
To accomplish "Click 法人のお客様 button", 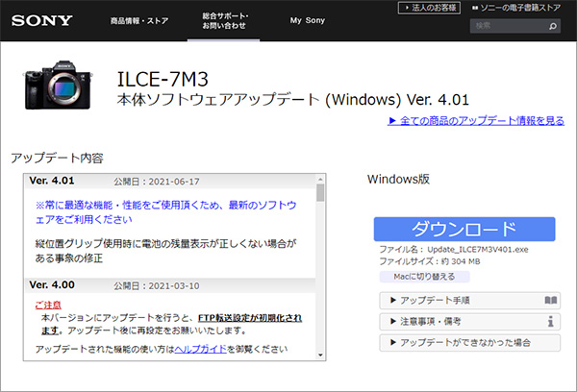I will pyautogui.click(x=429, y=8).
